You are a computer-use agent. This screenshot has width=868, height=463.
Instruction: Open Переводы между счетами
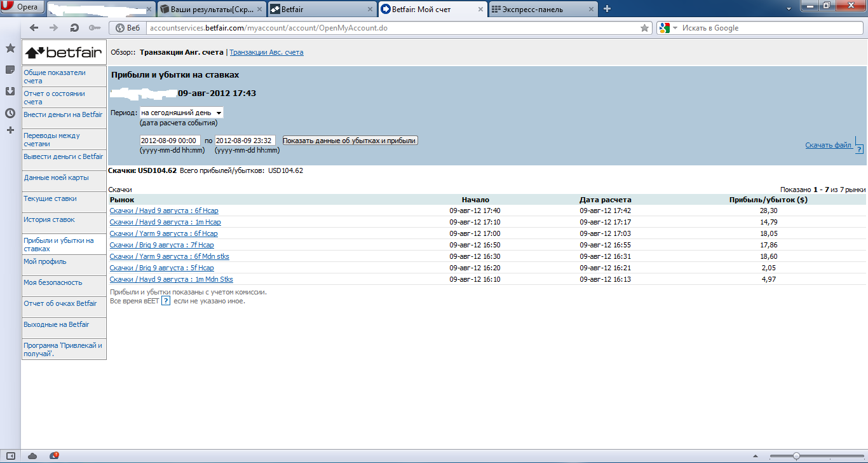[64, 139]
